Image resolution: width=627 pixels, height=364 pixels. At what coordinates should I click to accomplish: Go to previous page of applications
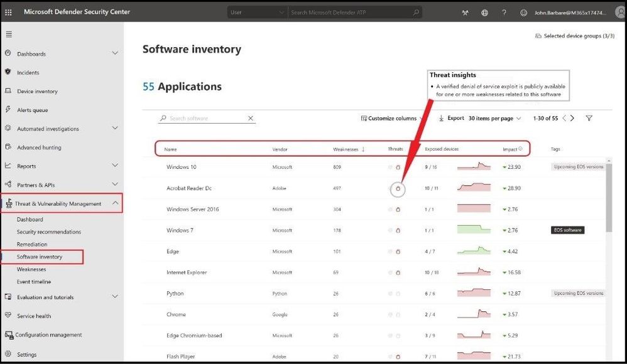pyautogui.click(x=564, y=118)
